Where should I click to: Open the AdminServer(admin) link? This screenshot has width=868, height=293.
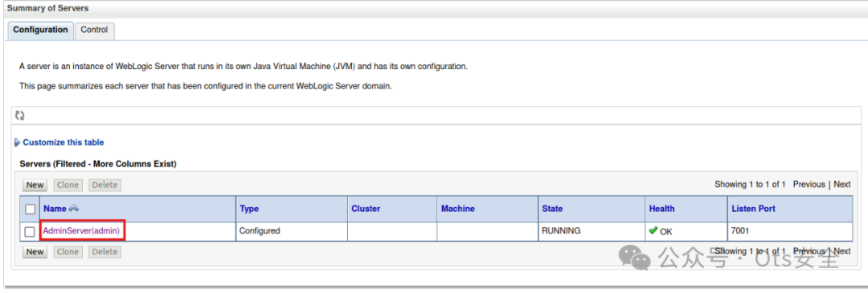click(81, 231)
